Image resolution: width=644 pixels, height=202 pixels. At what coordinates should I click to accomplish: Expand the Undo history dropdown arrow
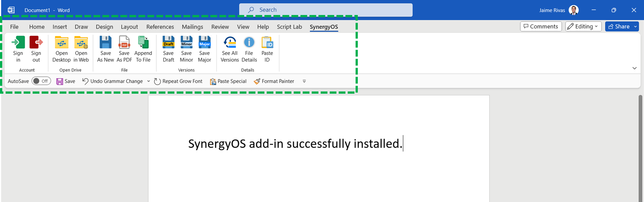pos(149,81)
